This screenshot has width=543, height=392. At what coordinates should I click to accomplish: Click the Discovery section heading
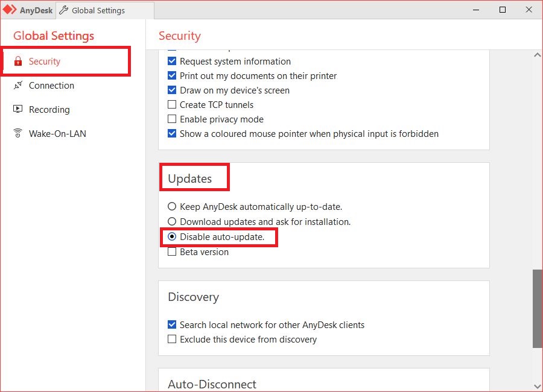coord(193,297)
